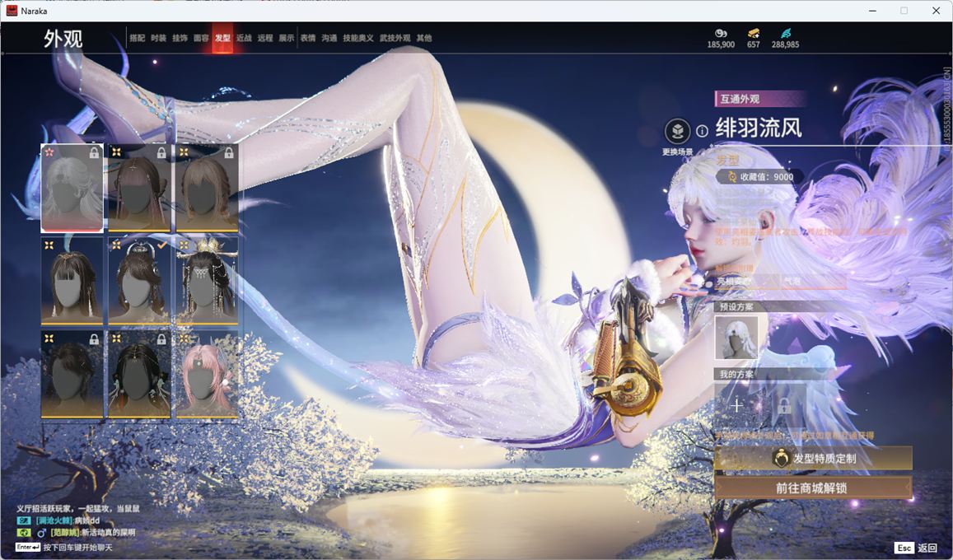Click the green channel badge in chat
Image resolution: width=953 pixels, height=560 pixels.
tap(24, 533)
